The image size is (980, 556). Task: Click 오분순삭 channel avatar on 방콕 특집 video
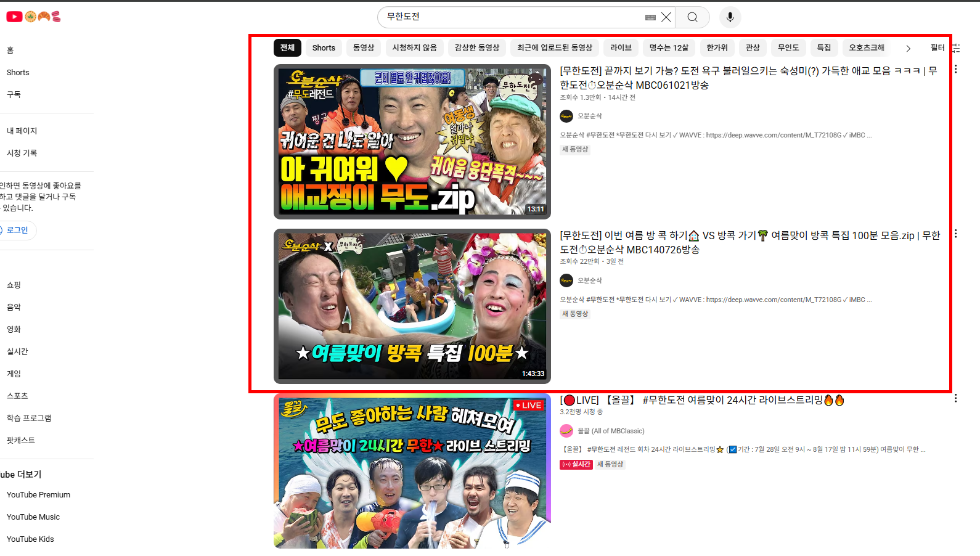tap(566, 280)
